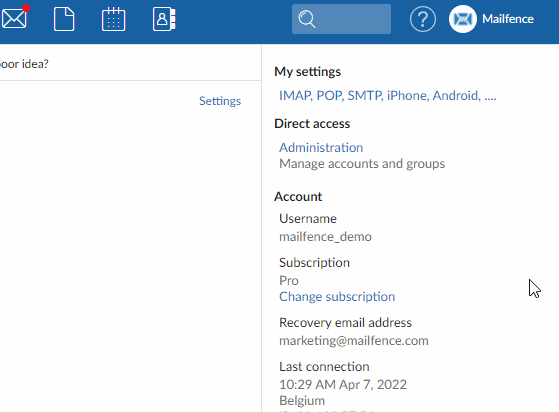Click Change subscription link

click(x=337, y=297)
